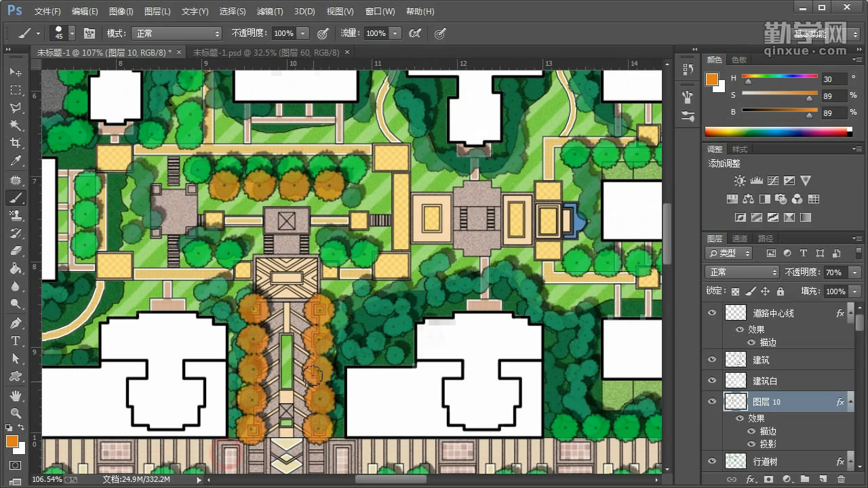
Task: Toggle lock transparent pixels
Action: 735,291
